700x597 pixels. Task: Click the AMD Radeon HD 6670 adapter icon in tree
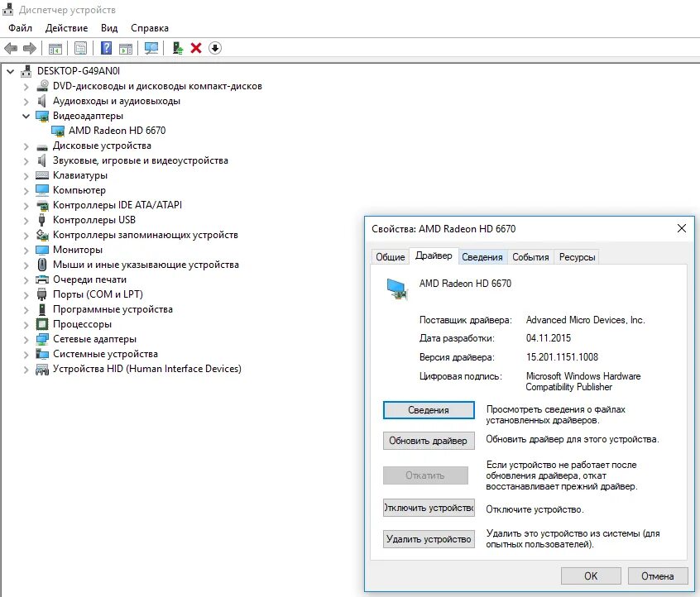point(58,131)
